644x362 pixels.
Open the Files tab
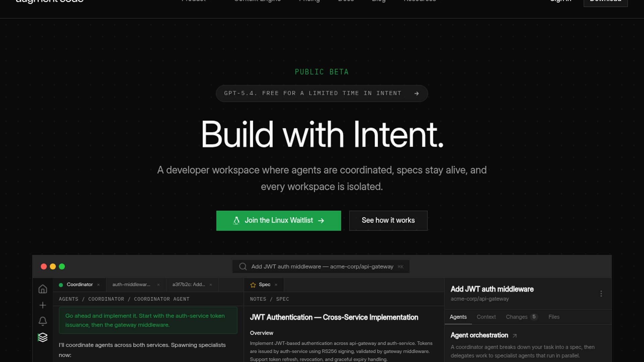554,317
